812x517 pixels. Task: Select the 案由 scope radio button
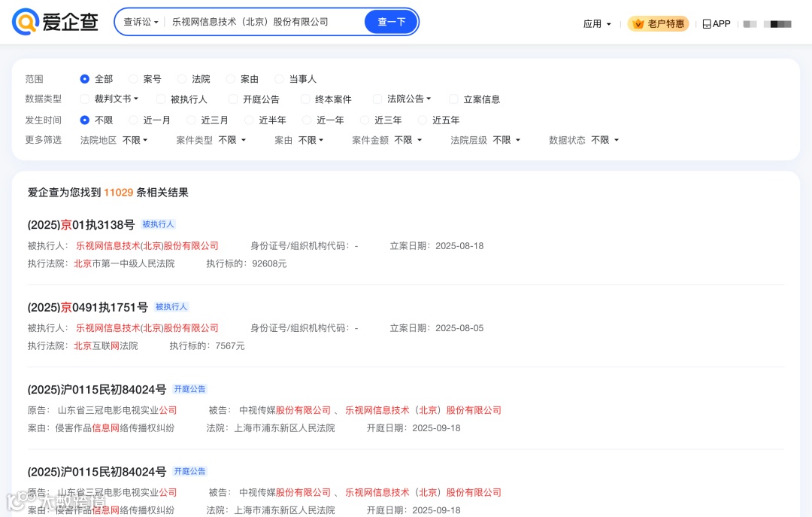click(231, 79)
